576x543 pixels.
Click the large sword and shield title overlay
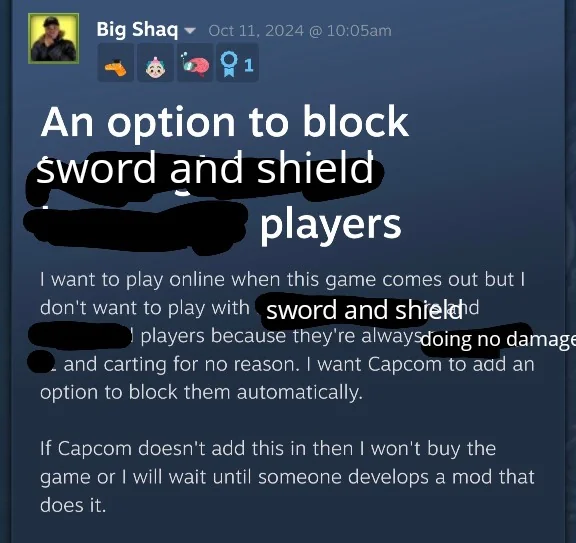tap(205, 169)
